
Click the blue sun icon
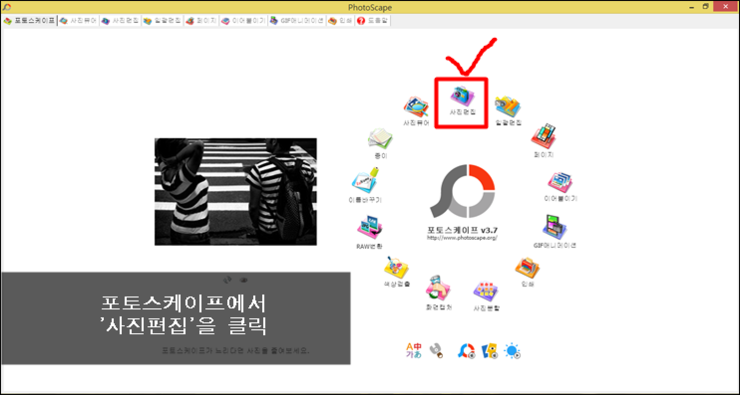click(x=513, y=351)
